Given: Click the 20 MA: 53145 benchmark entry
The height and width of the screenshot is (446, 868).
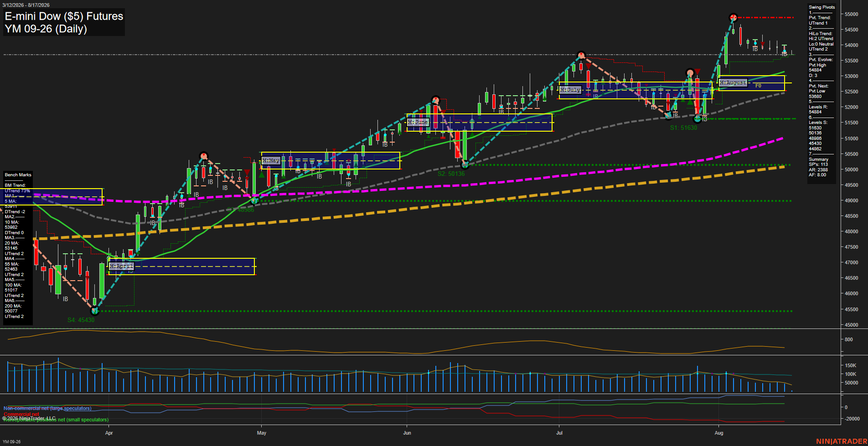Looking at the screenshot, I should pos(12,246).
